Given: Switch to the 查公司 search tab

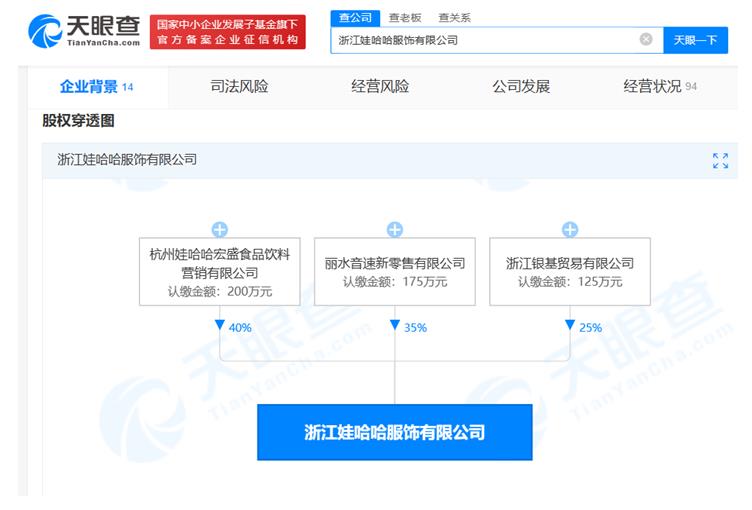Looking at the screenshot, I should (355, 18).
